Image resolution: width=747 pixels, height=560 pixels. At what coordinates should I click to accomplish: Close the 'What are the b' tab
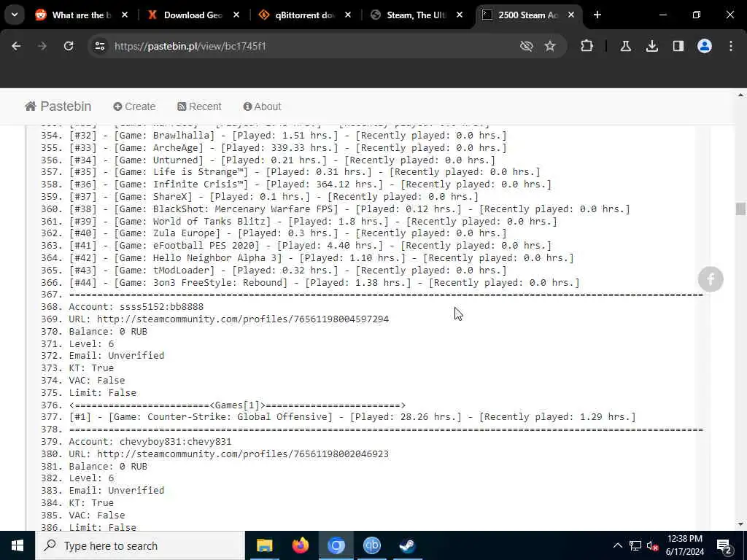124,15
